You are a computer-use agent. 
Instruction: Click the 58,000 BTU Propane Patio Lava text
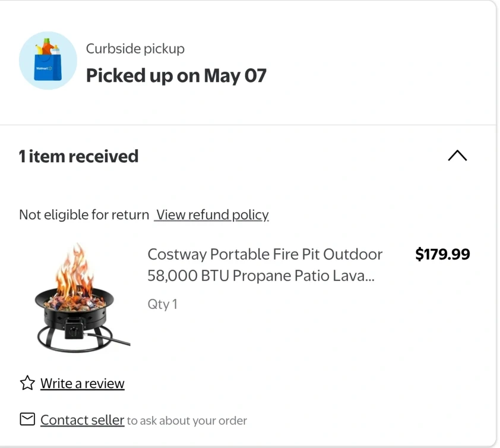261,276
